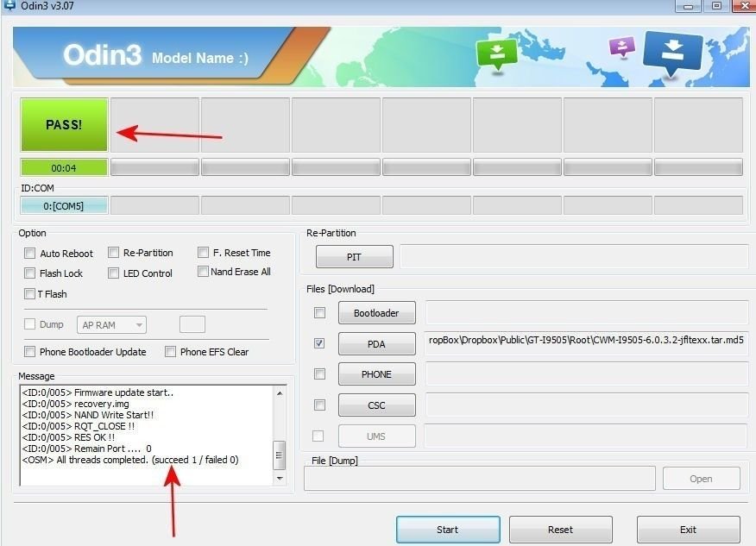Click the 0:[COM5] port box
Screen dimensions: 756x546
tap(64, 206)
